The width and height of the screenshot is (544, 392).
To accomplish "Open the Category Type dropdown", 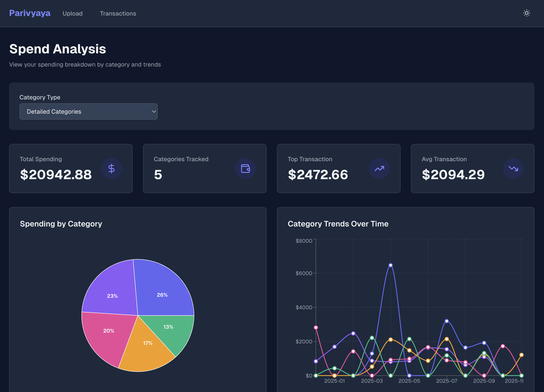I will pyautogui.click(x=89, y=111).
